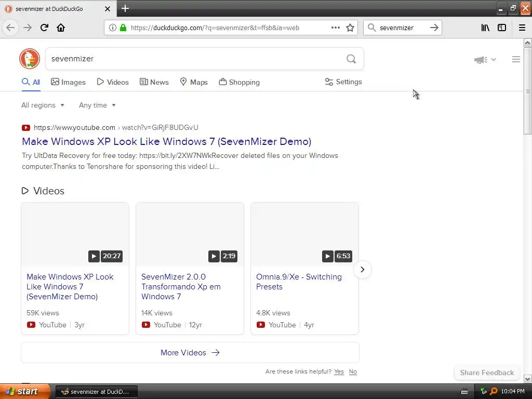Play the 2:19 video thumbnail

coord(190,234)
